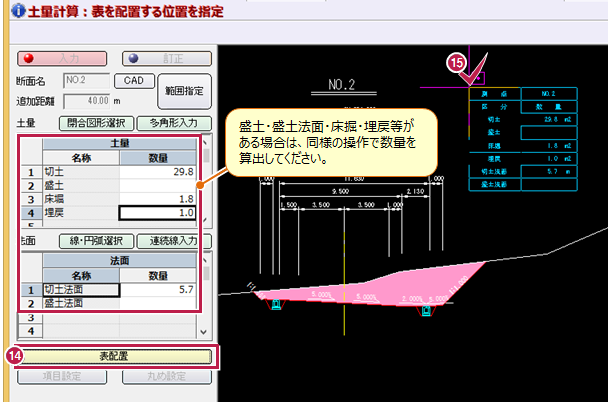Click the 閉合図形選択 button

coord(96,123)
